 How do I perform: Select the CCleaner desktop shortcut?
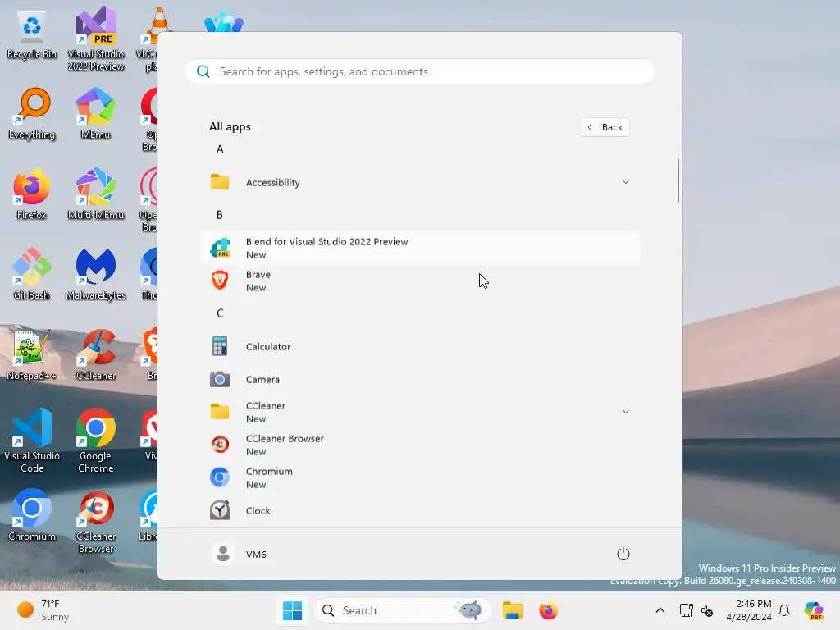point(95,355)
